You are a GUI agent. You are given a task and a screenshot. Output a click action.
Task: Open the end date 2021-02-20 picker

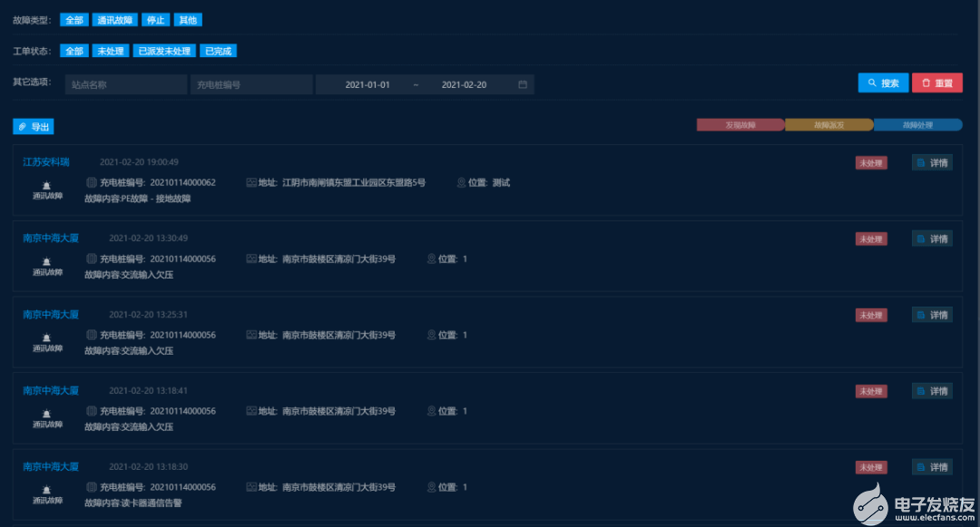coord(464,84)
